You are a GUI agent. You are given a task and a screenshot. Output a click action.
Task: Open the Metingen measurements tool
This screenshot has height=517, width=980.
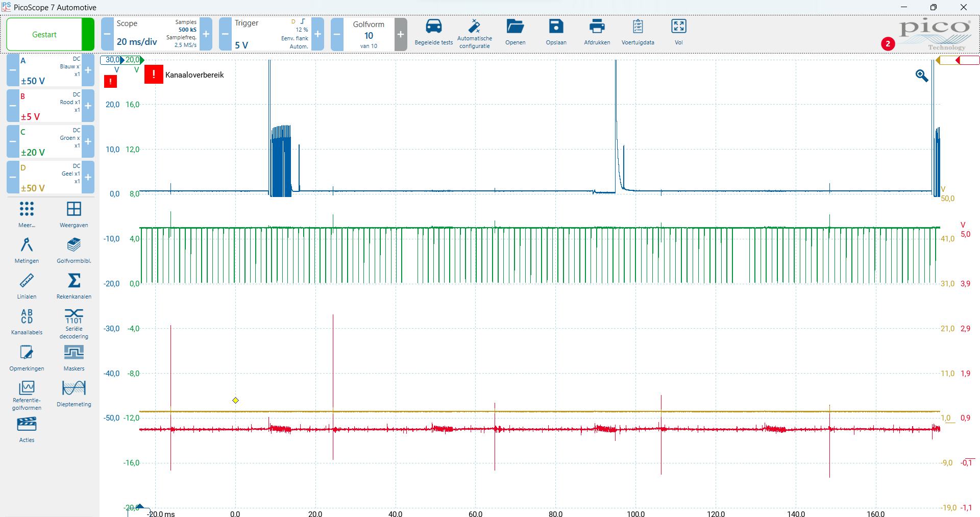pos(27,245)
